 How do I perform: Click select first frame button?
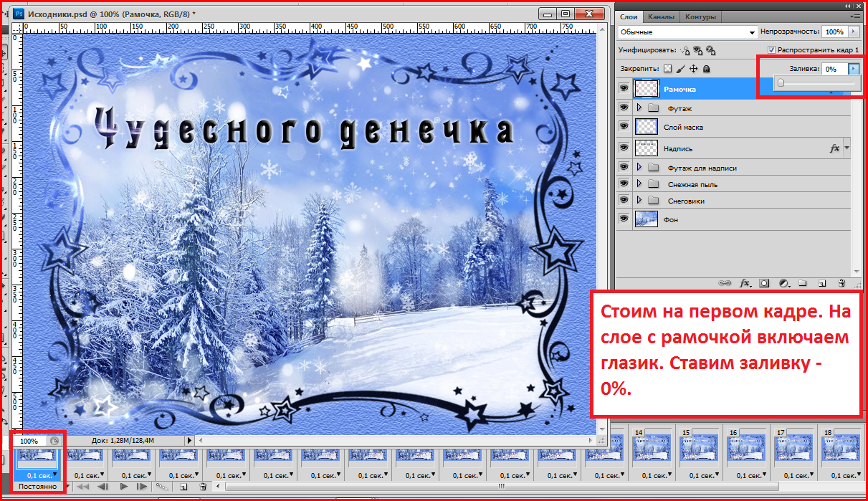pyautogui.click(x=83, y=487)
